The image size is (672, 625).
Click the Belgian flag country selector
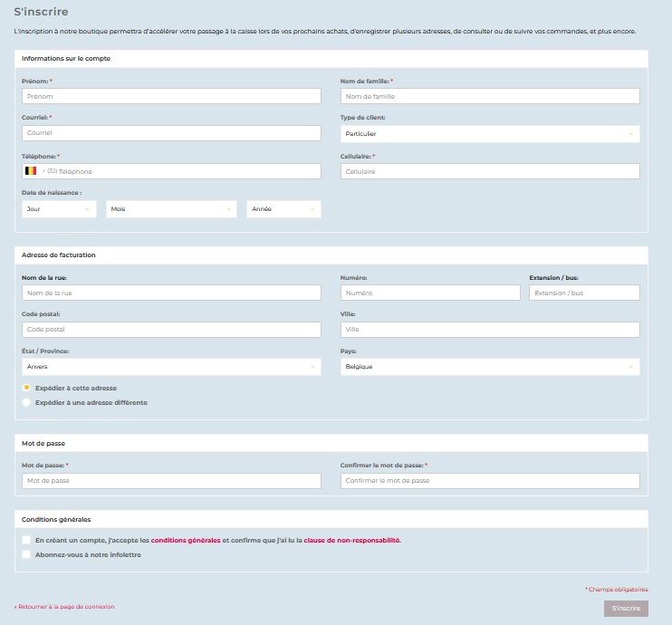coord(31,171)
